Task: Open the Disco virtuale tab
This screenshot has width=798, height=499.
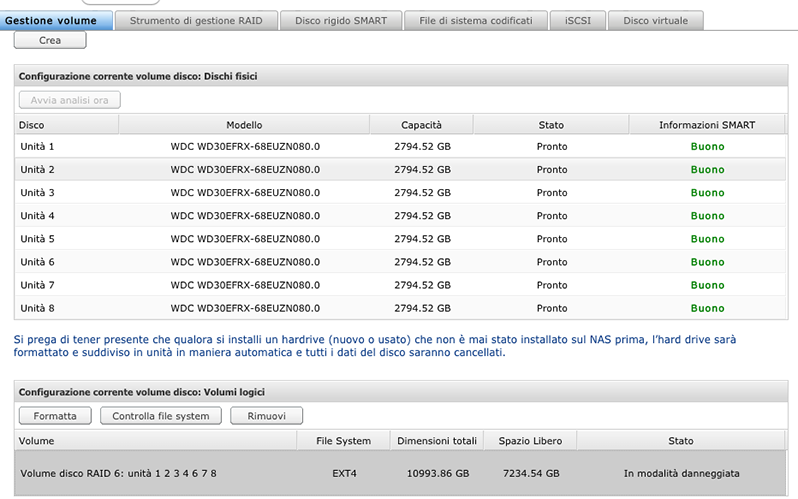Action: click(655, 20)
